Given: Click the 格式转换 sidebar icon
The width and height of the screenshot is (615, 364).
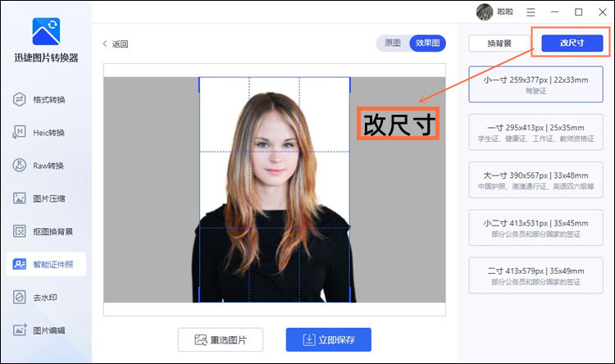Looking at the screenshot, I should click(x=20, y=100).
